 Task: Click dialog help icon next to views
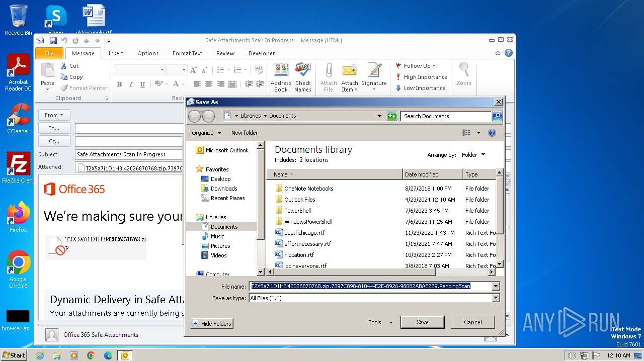(x=492, y=133)
